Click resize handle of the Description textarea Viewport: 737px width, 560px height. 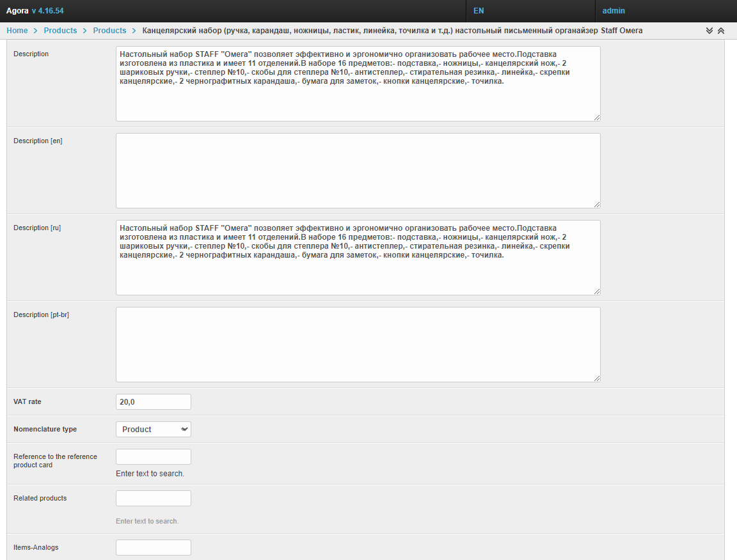tap(596, 117)
